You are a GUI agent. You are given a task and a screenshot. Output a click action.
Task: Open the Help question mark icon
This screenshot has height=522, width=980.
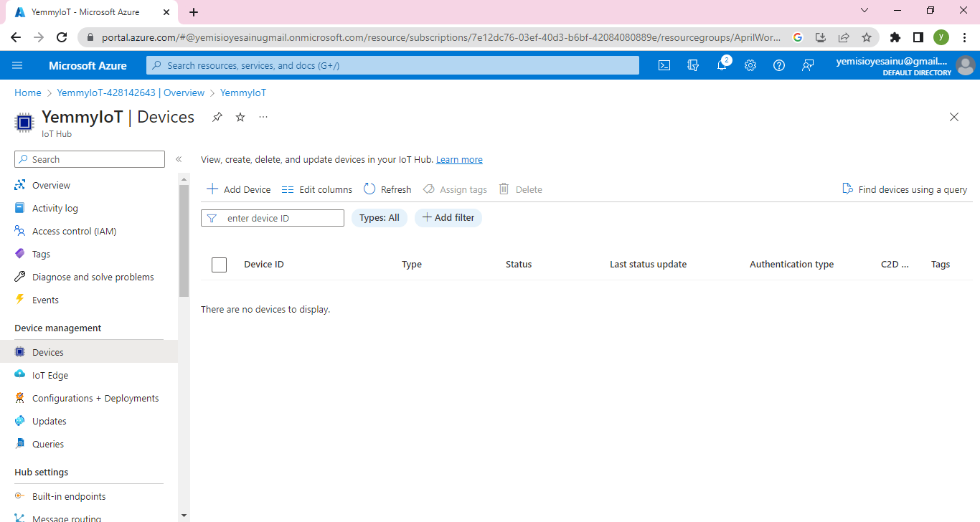pos(779,65)
